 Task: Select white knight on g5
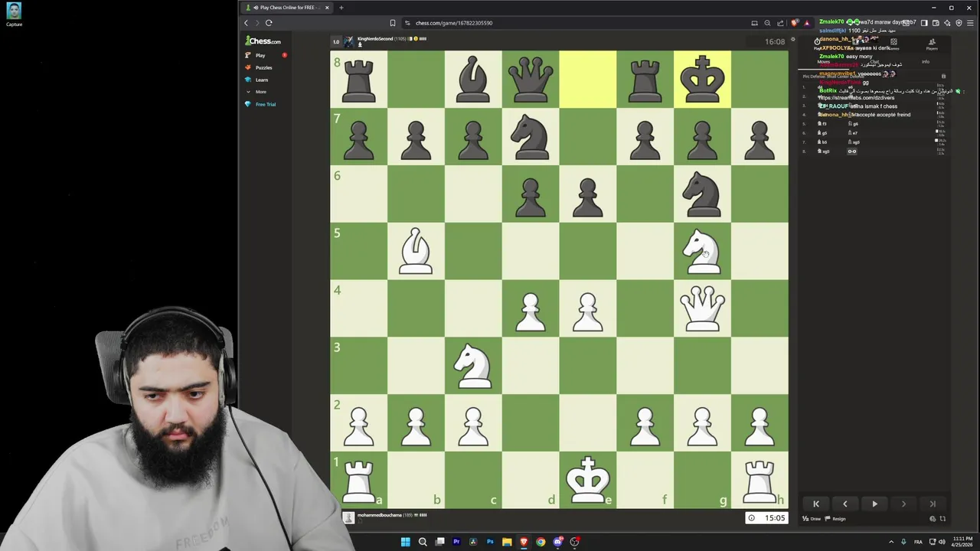(x=702, y=251)
